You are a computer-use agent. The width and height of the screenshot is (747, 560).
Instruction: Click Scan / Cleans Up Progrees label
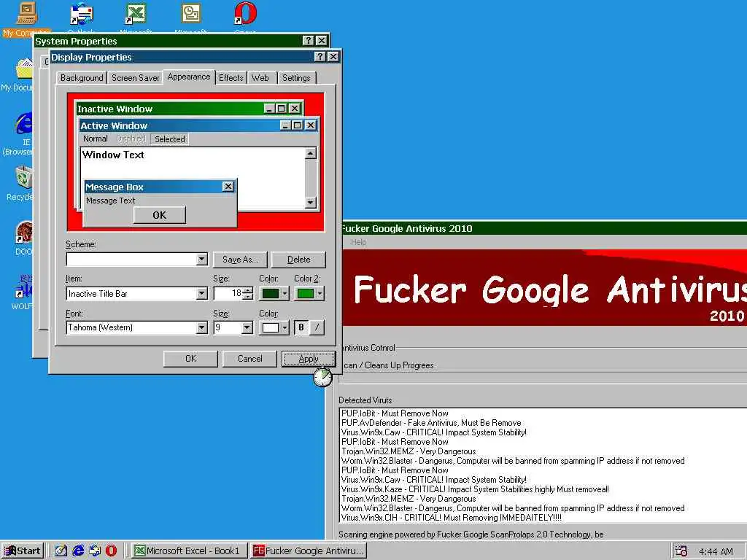388,365
